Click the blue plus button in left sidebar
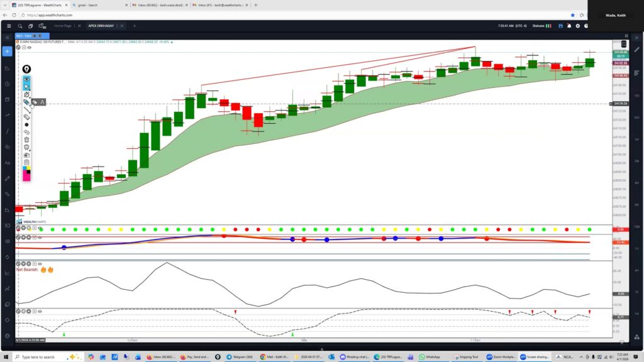The height and width of the screenshot is (362, 644). pyautogui.click(x=7, y=51)
